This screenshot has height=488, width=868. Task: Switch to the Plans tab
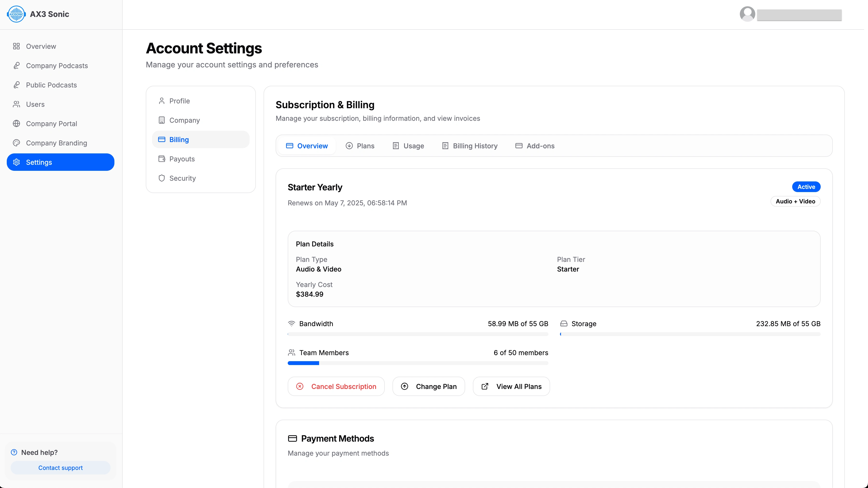pos(360,146)
